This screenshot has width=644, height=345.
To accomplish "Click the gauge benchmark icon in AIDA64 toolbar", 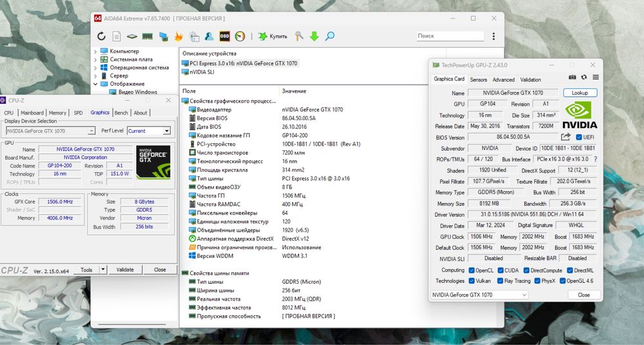I will coord(240,36).
